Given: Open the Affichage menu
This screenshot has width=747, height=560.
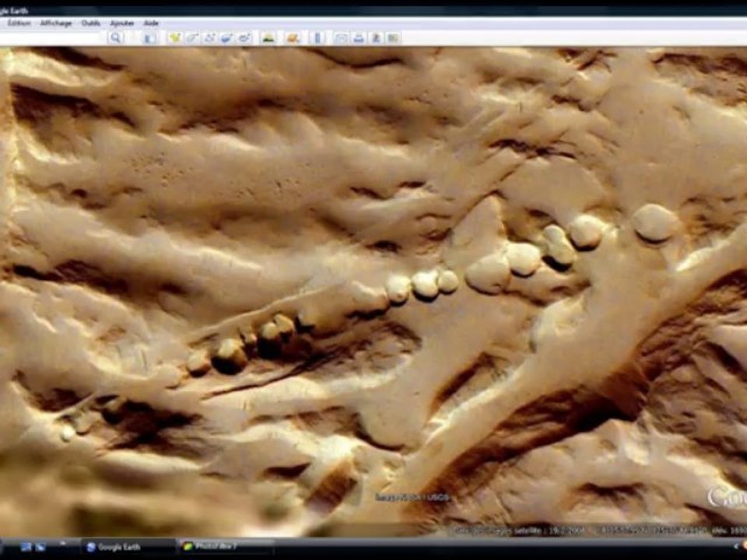Looking at the screenshot, I should click(x=56, y=23).
